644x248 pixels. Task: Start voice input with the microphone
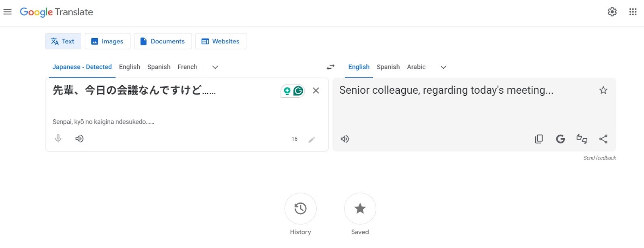(58, 139)
